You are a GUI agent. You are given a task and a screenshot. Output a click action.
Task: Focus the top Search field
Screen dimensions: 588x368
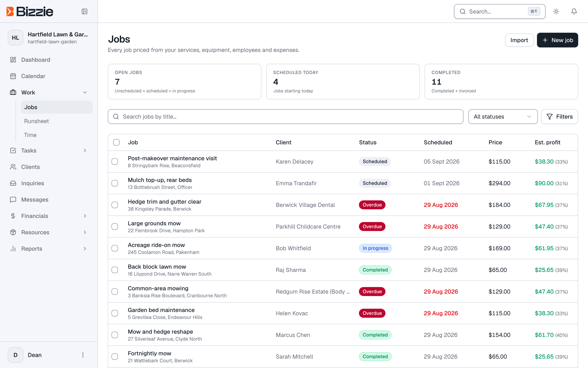500,11
